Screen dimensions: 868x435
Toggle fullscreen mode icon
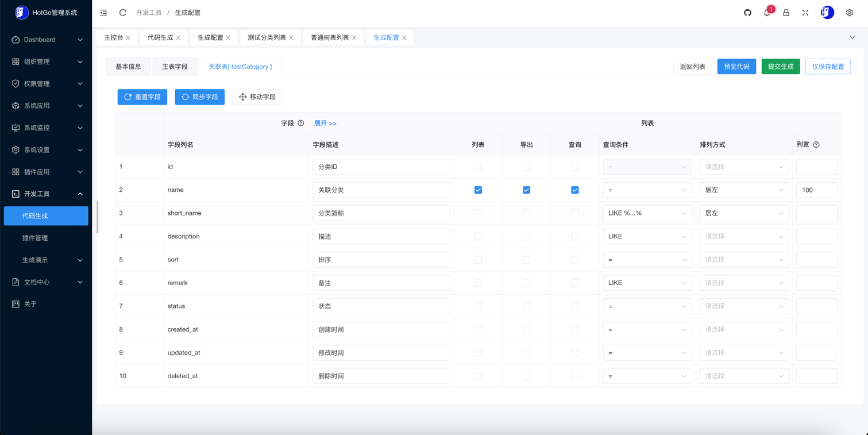click(805, 13)
